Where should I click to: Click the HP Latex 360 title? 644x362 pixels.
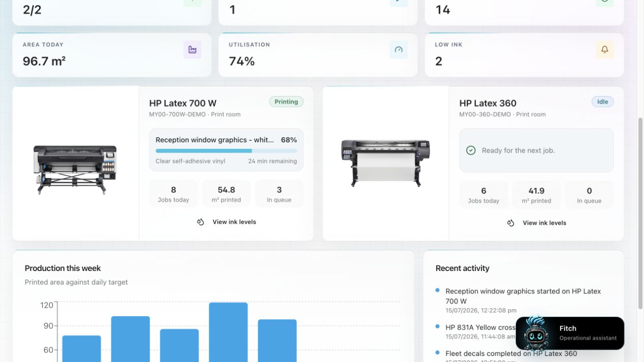click(x=488, y=103)
